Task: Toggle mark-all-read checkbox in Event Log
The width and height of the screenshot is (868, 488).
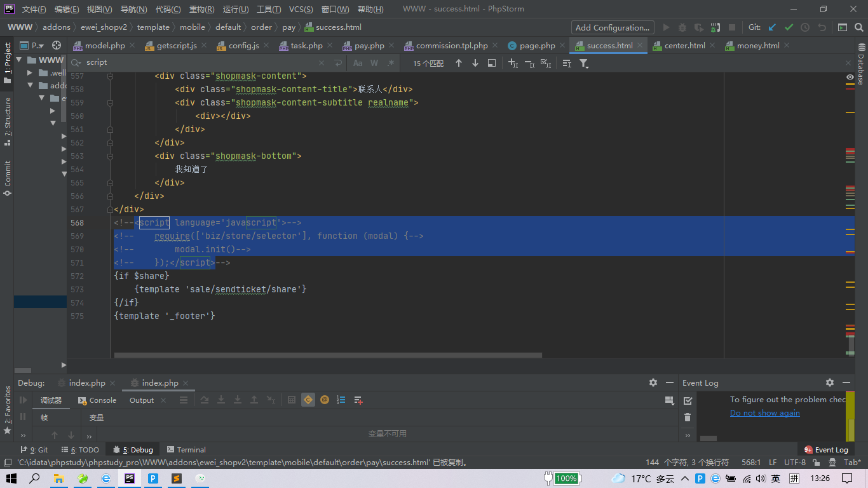Action: click(688, 400)
